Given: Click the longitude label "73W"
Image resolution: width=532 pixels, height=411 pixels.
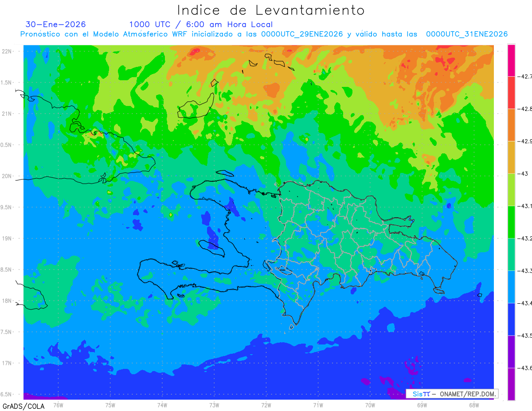Looking at the screenshot, I should click(x=214, y=405).
